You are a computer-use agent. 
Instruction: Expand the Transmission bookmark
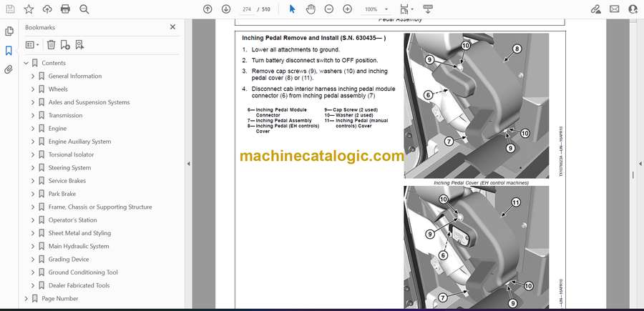click(x=33, y=115)
